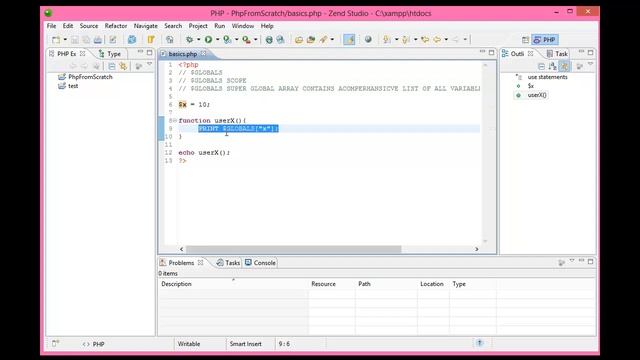Open the Refactor menu
This screenshot has width=640, height=360.
point(116,26)
